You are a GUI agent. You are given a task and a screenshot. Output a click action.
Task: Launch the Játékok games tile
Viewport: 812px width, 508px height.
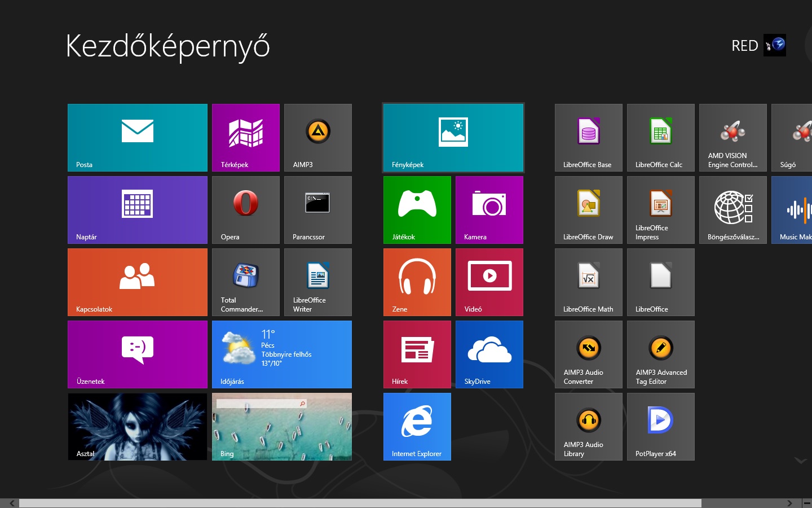(x=417, y=210)
